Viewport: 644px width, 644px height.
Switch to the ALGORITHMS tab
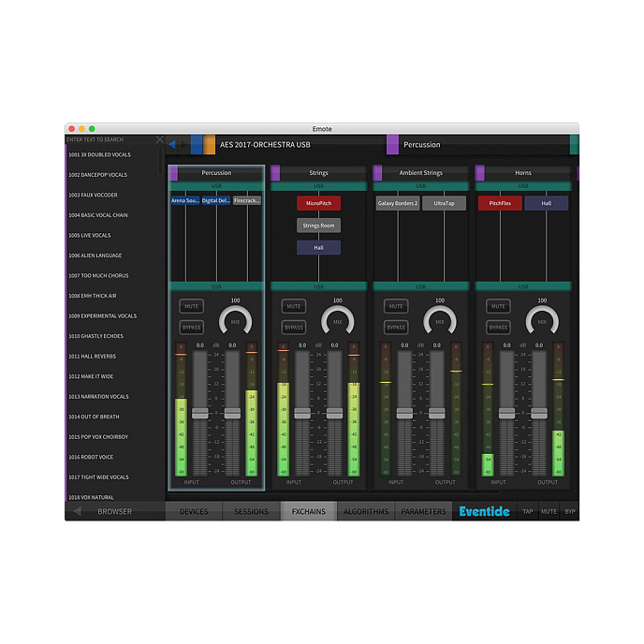(366, 511)
